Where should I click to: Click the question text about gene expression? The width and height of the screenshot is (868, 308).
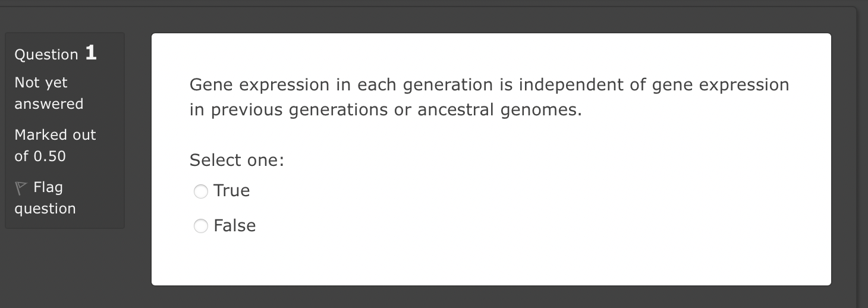pos(489,97)
